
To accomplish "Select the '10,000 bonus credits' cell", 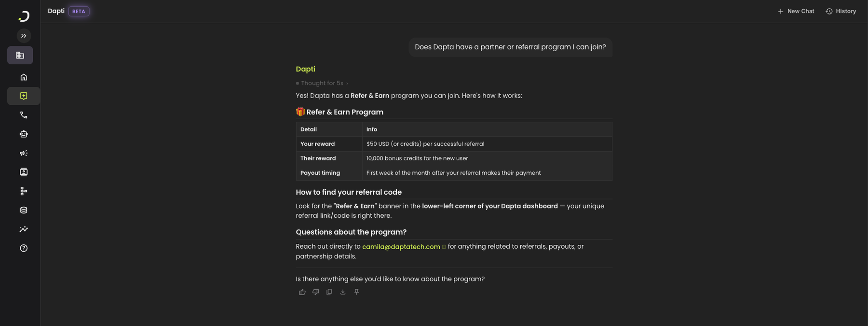I will [x=487, y=158].
